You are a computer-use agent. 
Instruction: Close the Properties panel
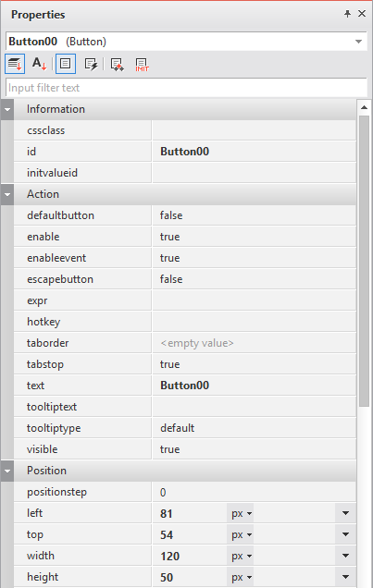pyautogui.click(x=362, y=14)
